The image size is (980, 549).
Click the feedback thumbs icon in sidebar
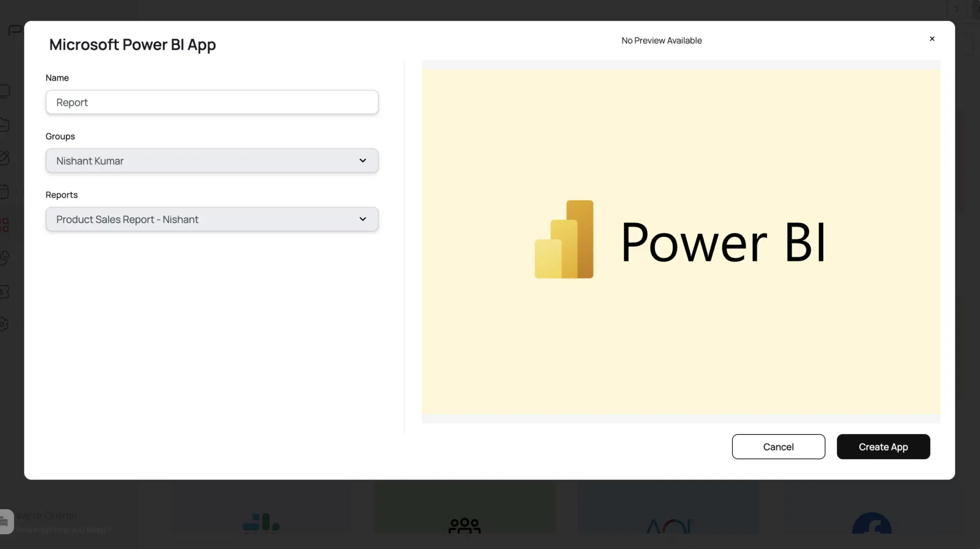click(x=5, y=258)
